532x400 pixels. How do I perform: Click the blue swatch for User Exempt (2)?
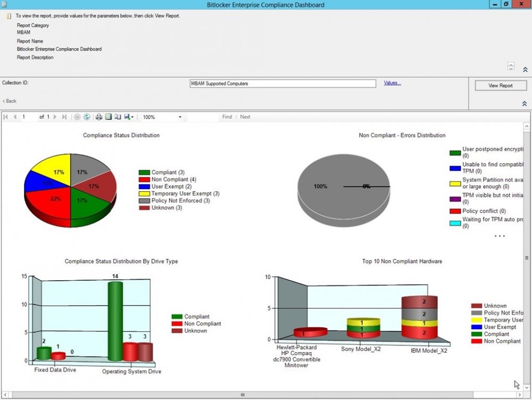tap(144, 187)
